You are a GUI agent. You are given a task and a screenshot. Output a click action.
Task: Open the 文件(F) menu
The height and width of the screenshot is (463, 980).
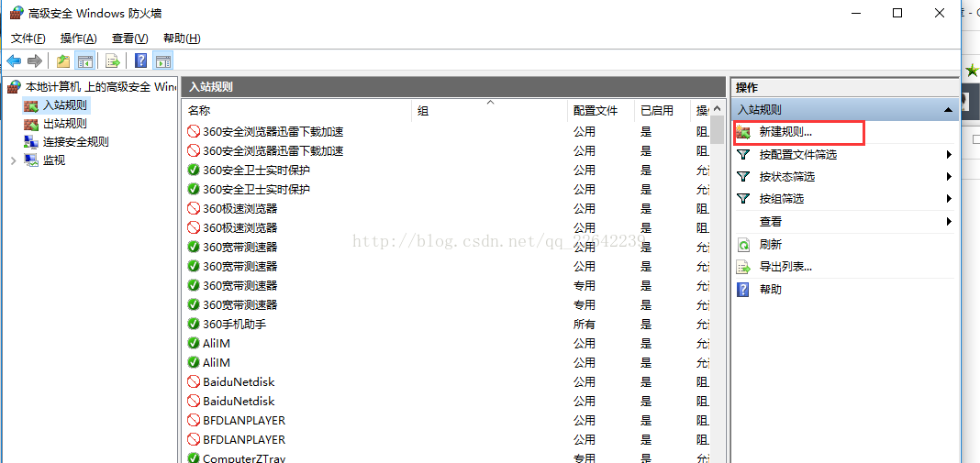[x=28, y=39]
